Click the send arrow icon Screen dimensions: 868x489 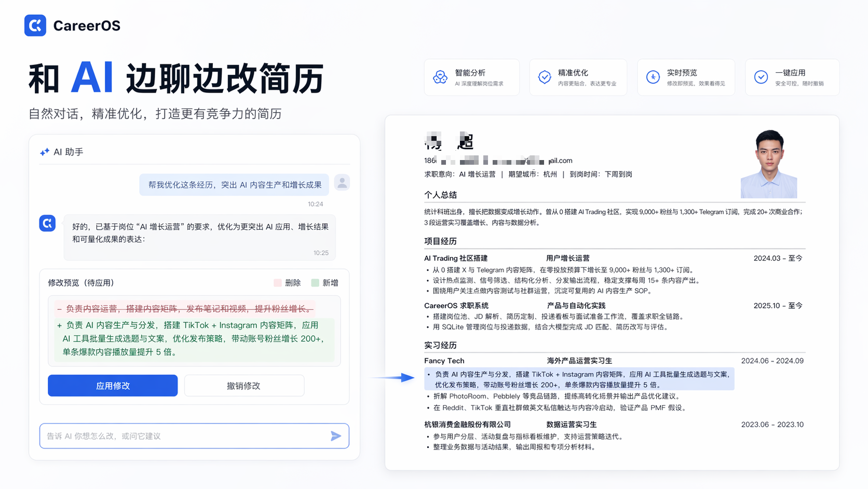click(336, 436)
